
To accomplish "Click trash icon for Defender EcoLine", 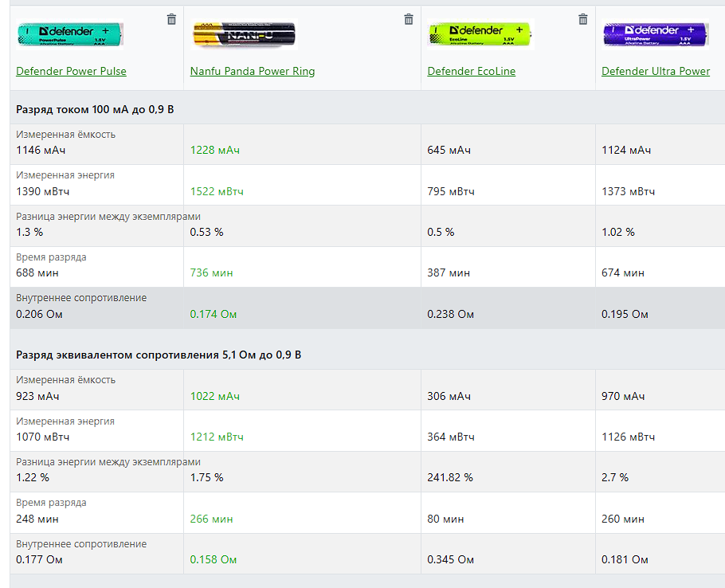I will coord(583,19).
